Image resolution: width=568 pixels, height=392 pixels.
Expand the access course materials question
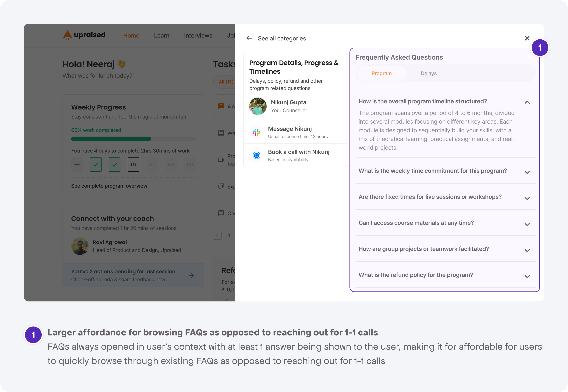pyautogui.click(x=527, y=225)
